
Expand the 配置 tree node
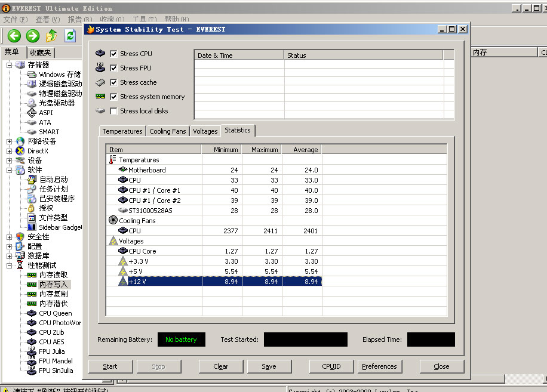point(9,246)
